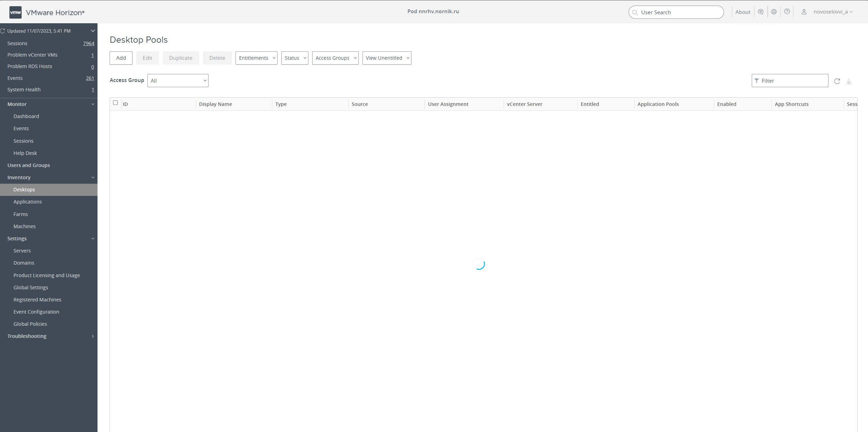The width and height of the screenshot is (868, 432).
Task: Click the help question mark icon
Action: point(787,12)
